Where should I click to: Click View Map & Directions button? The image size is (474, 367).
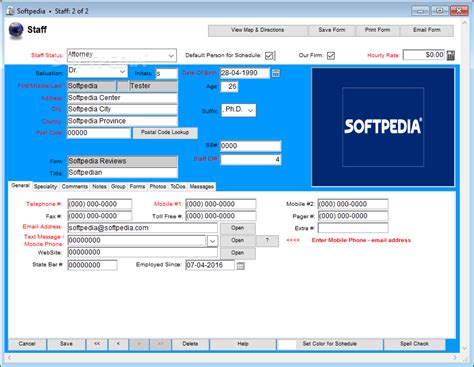[258, 30]
